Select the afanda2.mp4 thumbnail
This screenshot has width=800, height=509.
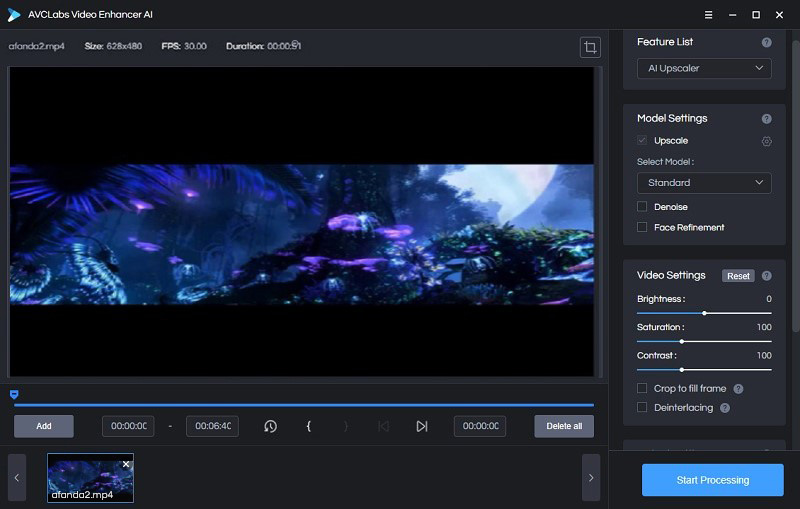pyautogui.click(x=90, y=478)
